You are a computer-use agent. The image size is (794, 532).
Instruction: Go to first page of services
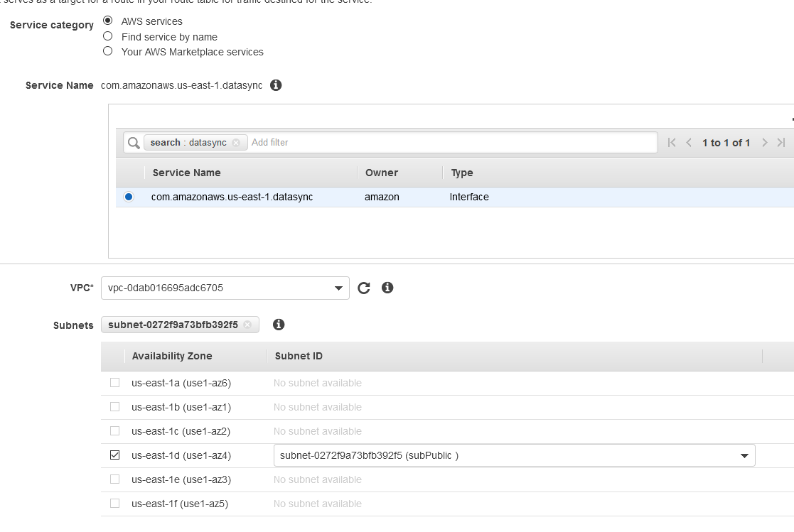(x=672, y=143)
